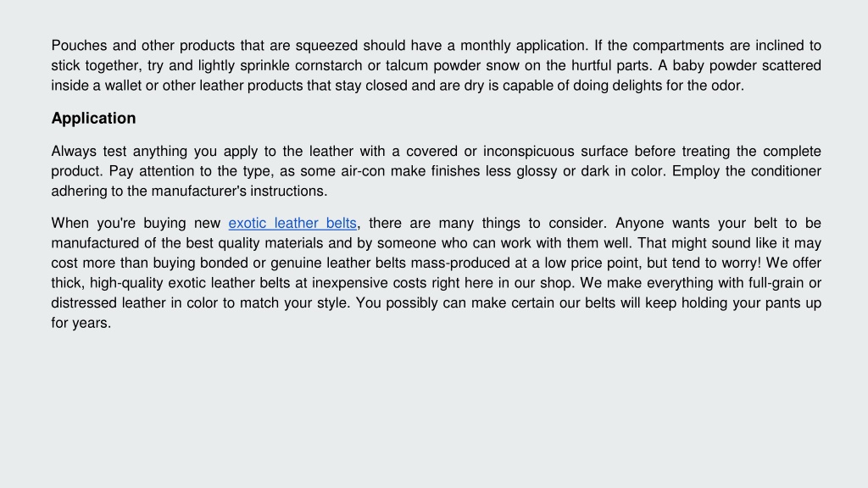Click the phrase 'talcum powder snow'
Viewport: 868px width, 488px height.
[453, 66]
